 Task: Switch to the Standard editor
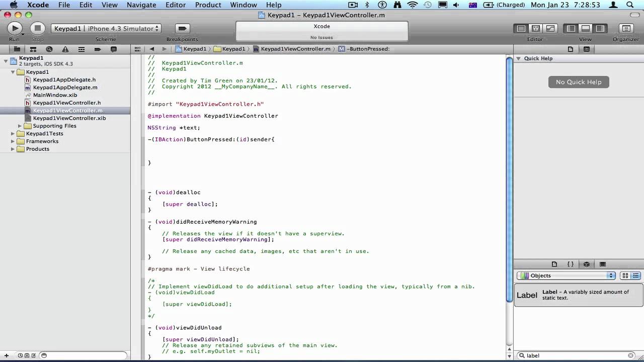(521, 29)
